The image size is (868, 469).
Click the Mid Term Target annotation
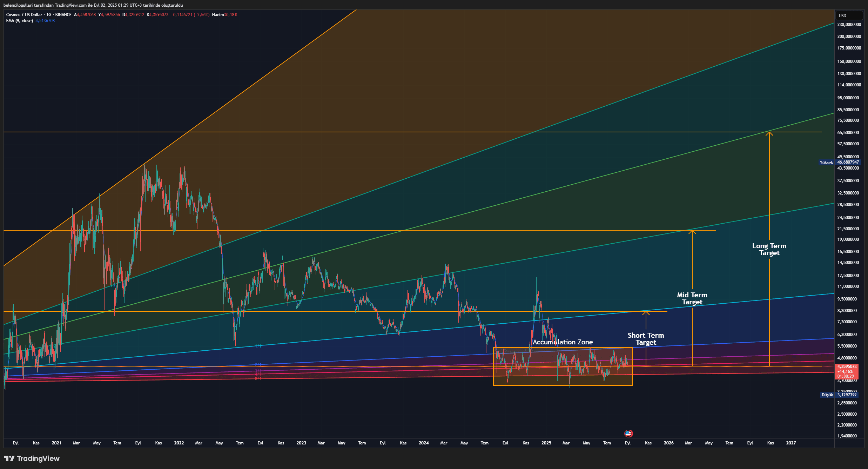click(x=692, y=298)
